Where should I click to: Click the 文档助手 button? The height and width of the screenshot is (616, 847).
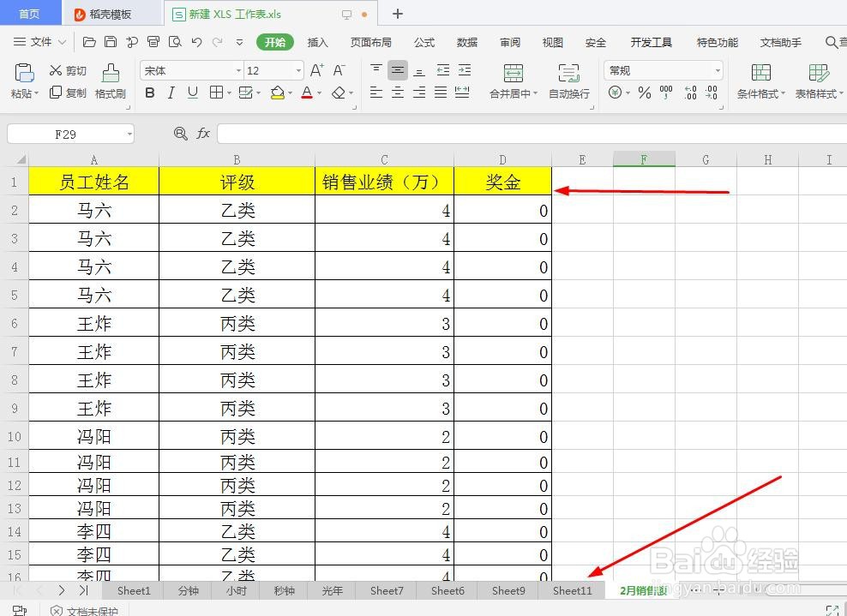(780, 41)
